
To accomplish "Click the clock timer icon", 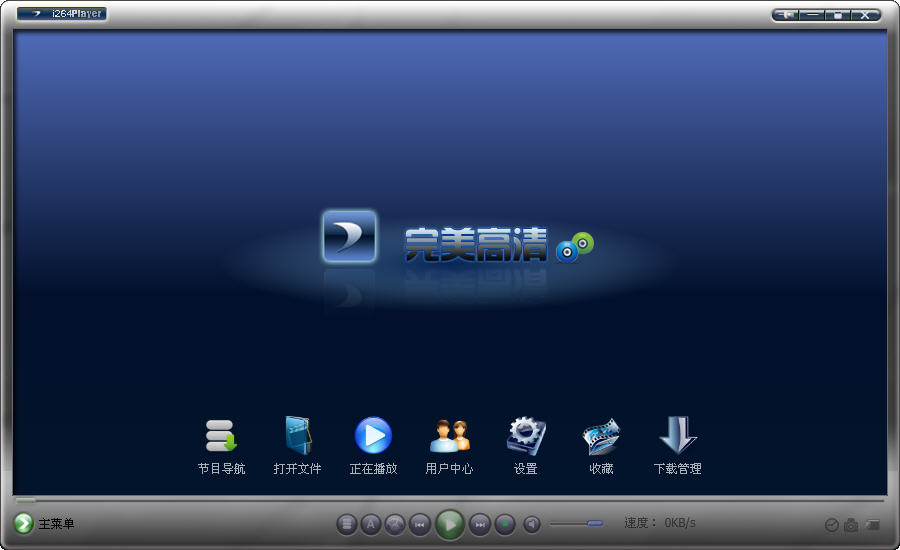I will click(831, 525).
